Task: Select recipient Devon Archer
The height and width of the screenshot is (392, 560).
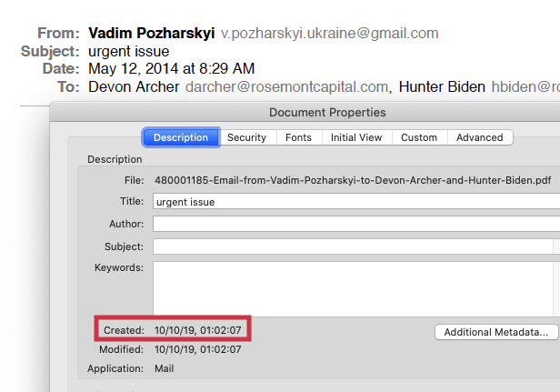Action: tap(135, 87)
